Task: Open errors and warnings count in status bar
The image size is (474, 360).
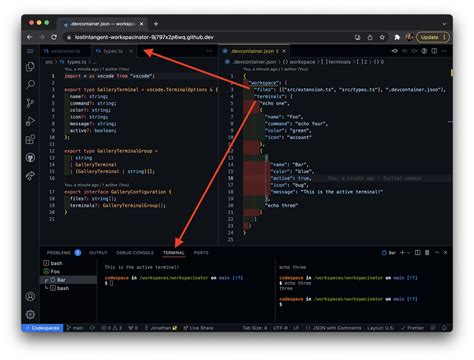Action: (112, 328)
